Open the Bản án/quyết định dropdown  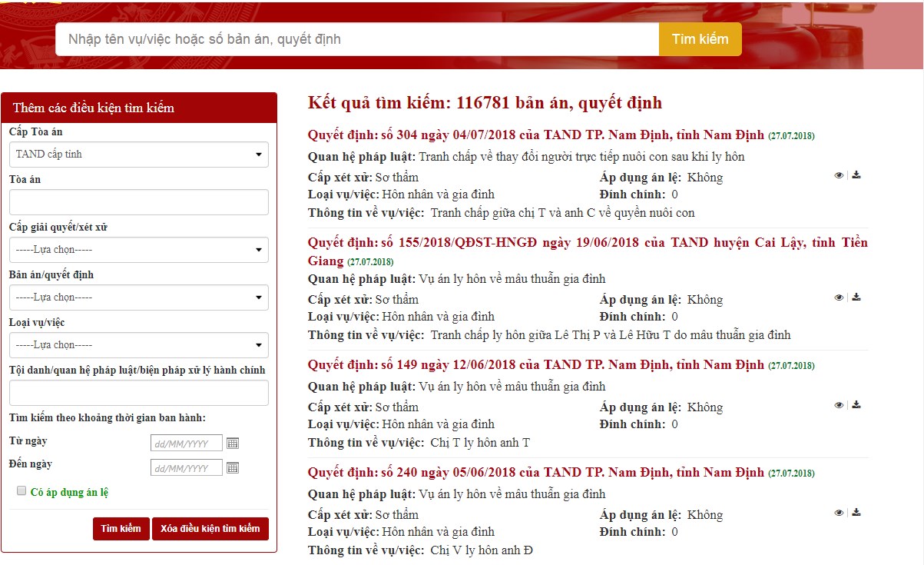[x=139, y=297]
